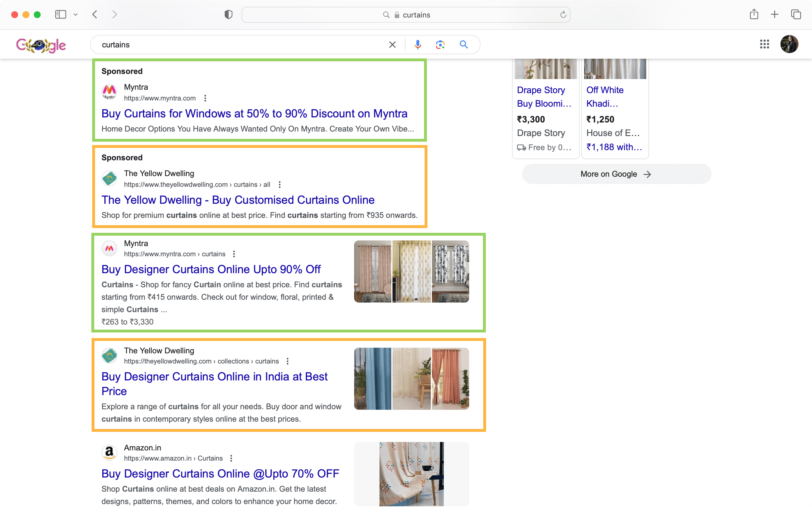Open Buy Curtains for Windows Myntra ad

[x=254, y=113]
